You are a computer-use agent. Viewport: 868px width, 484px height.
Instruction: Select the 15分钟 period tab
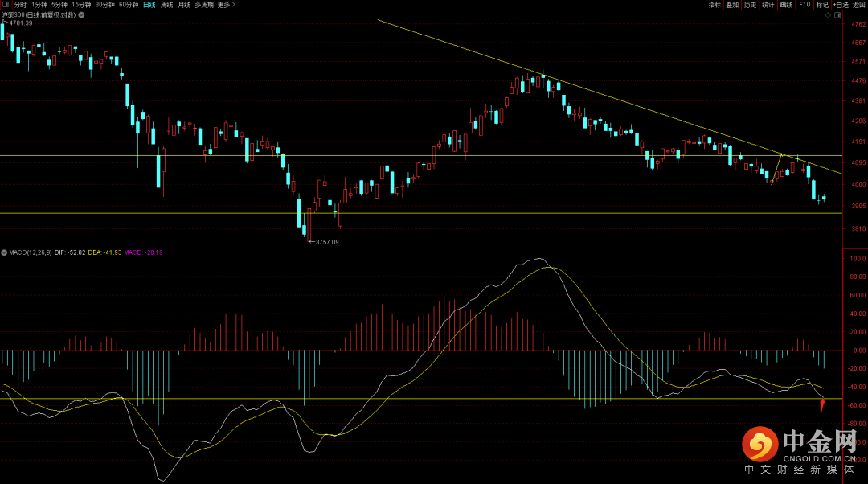[81, 5]
